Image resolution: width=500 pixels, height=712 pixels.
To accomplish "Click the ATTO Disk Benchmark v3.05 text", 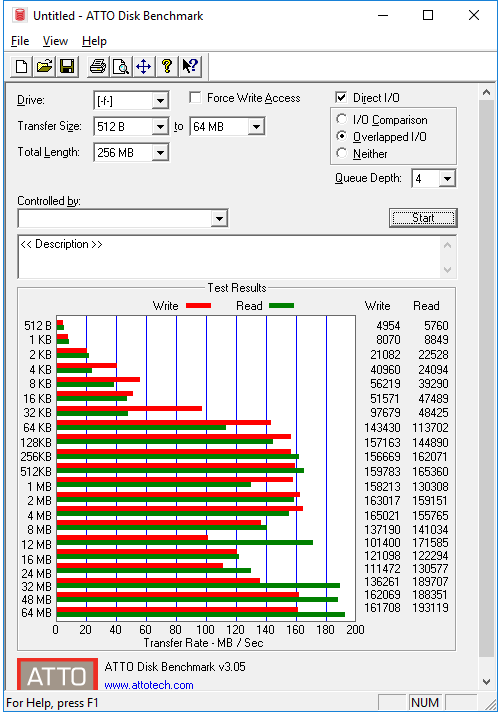I will tap(175, 667).
